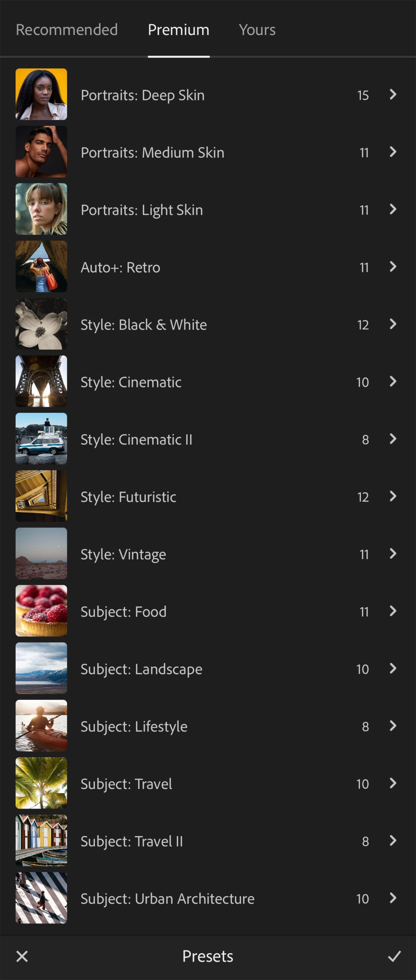The height and width of the screenshot is (980, 416).
Task: Expand the Auto+: Retro chevron
Action: tap(393, 267)
